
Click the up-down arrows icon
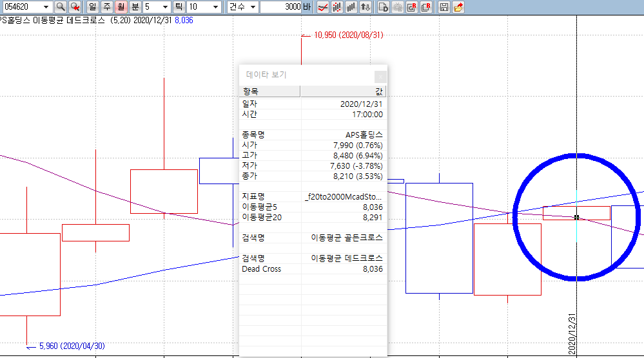pos(366,7)
